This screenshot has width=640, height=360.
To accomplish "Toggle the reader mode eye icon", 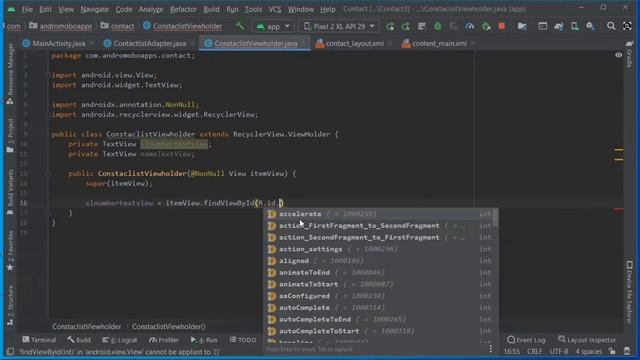I will click(x=619, y=55).
